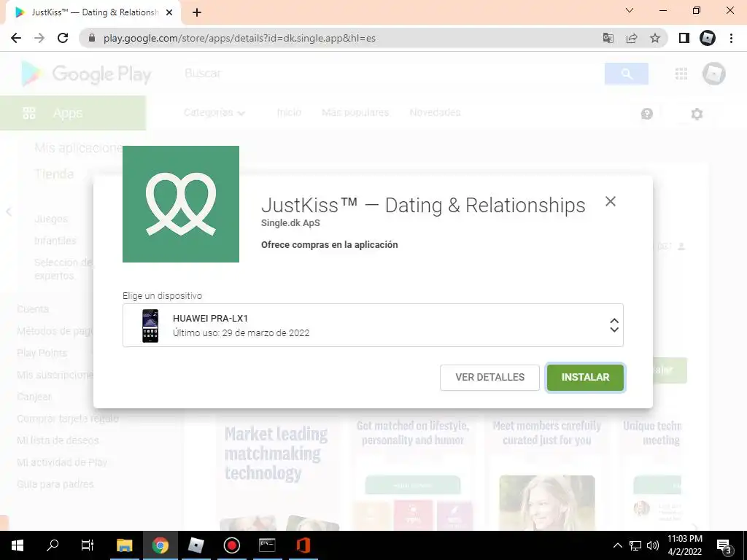The height and width of the screenshot is (560, 747).
Task: Open Play Points in sidebar
Action: click(42, 353)
